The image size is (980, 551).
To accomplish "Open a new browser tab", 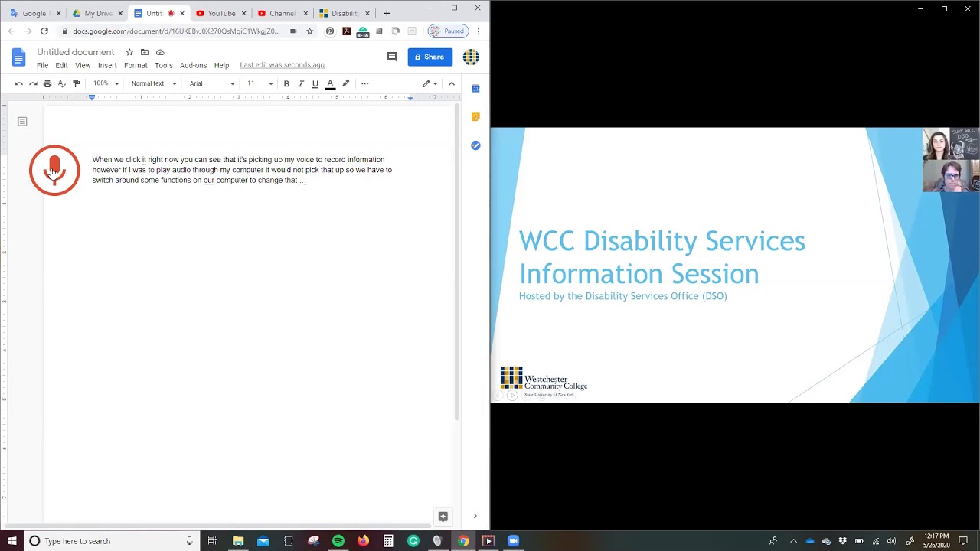I will tap(387, 13).
